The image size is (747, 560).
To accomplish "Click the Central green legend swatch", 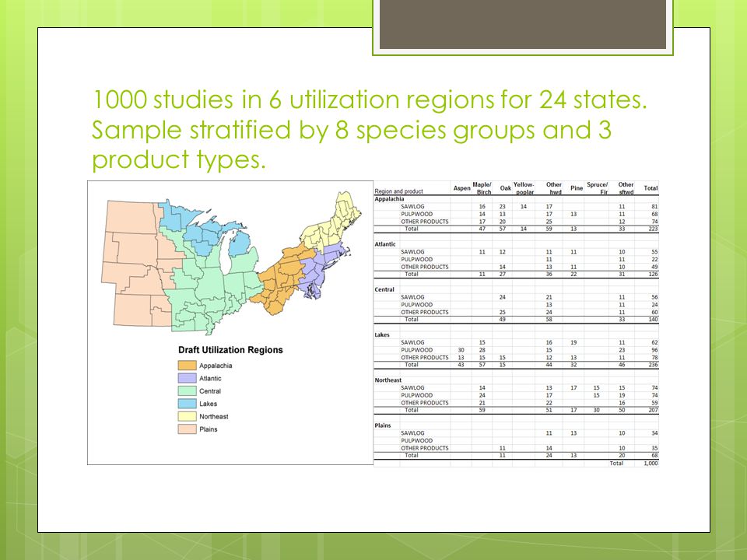I will 187,391.
